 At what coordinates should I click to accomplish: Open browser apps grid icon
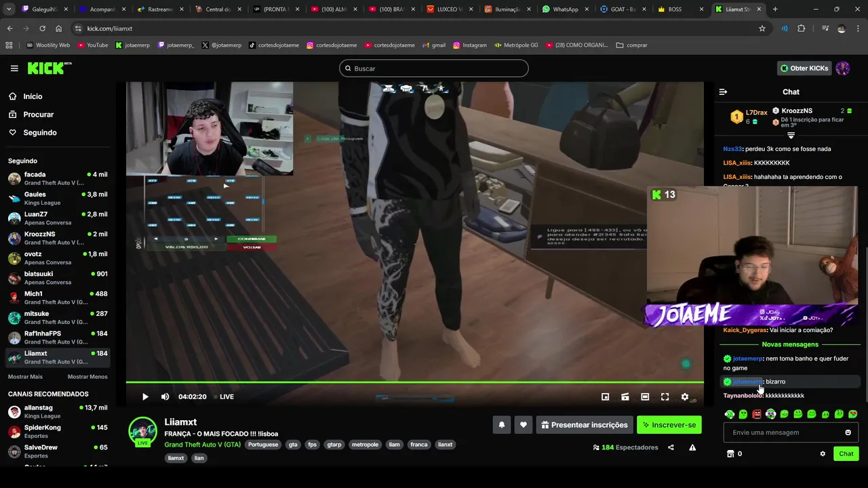point(9,45)
